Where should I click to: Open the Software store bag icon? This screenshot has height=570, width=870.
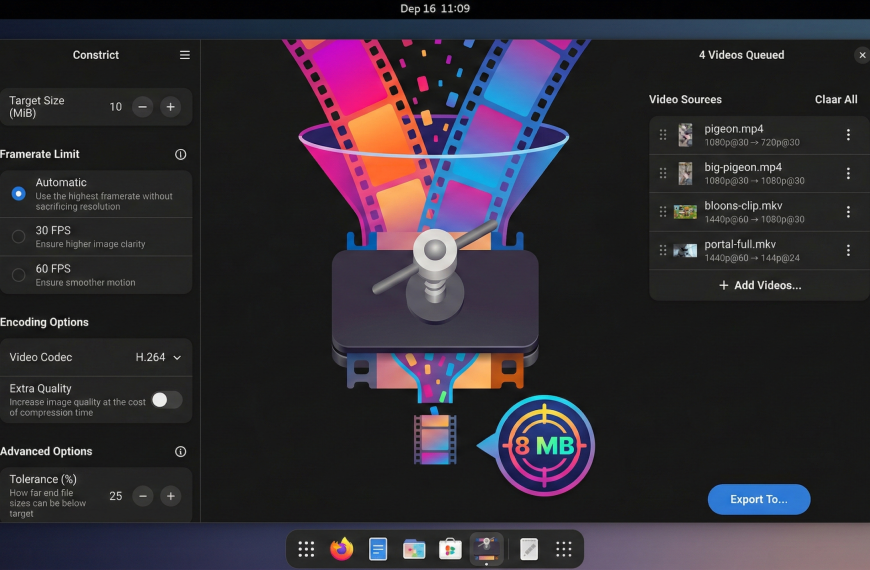pyautogui.click(x=450, y=549)
